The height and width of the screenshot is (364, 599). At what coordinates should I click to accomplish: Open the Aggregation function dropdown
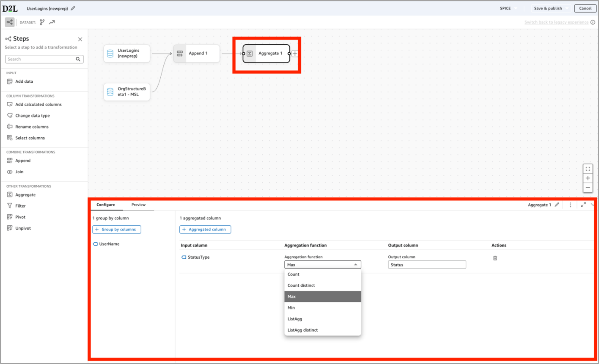(x=322, y=264)
